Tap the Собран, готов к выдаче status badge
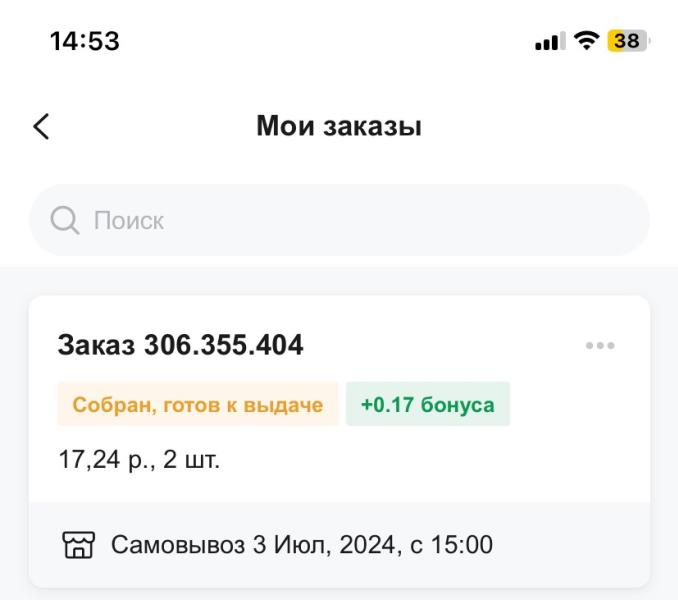Image resolution: width=678 pixels, height=600 pixels. 198,404
